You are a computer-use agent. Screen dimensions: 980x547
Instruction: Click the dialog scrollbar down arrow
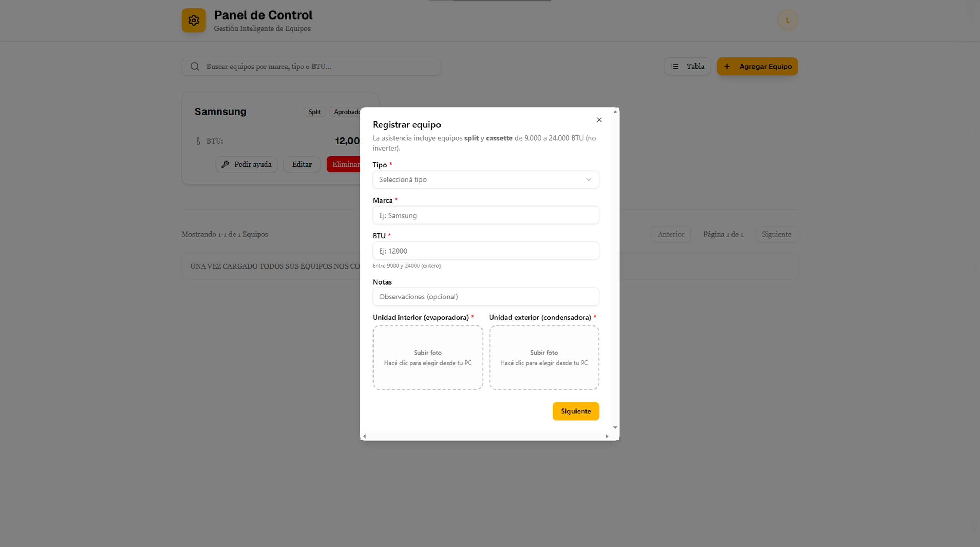(x=615, y=428)
